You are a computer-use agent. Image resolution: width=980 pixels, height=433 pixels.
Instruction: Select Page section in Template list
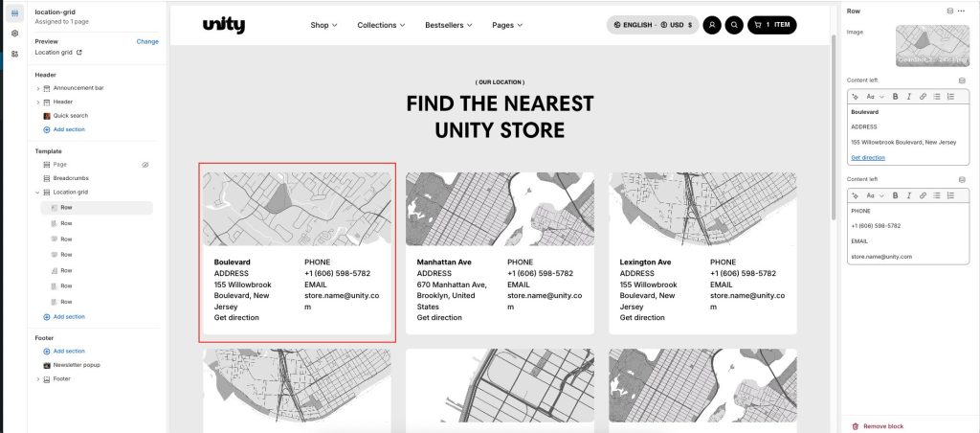coord(60,165)
